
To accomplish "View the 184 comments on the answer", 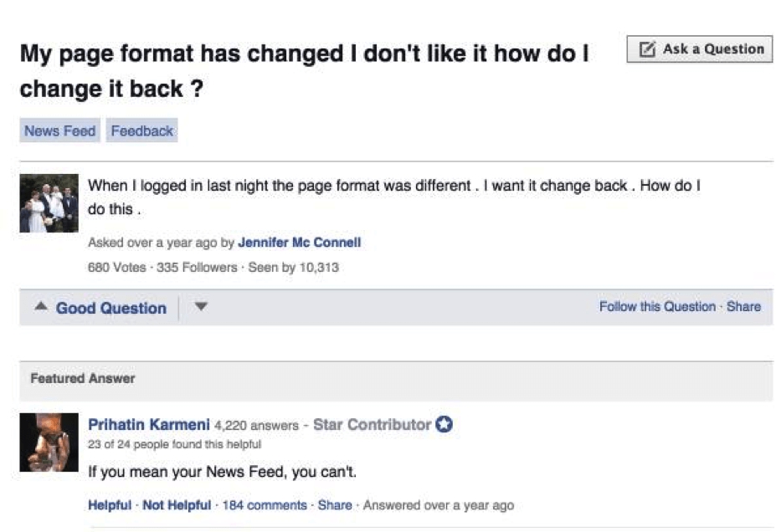I will (264, 505).
